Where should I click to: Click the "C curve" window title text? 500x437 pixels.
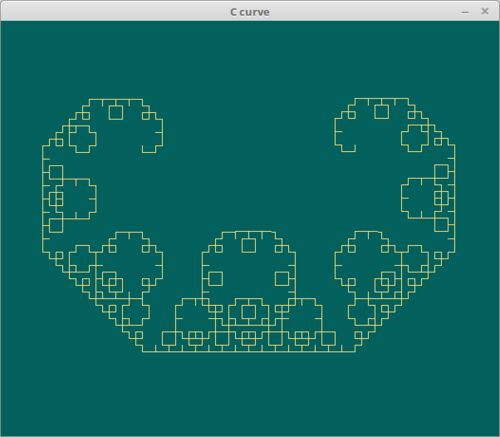point(250,12)
